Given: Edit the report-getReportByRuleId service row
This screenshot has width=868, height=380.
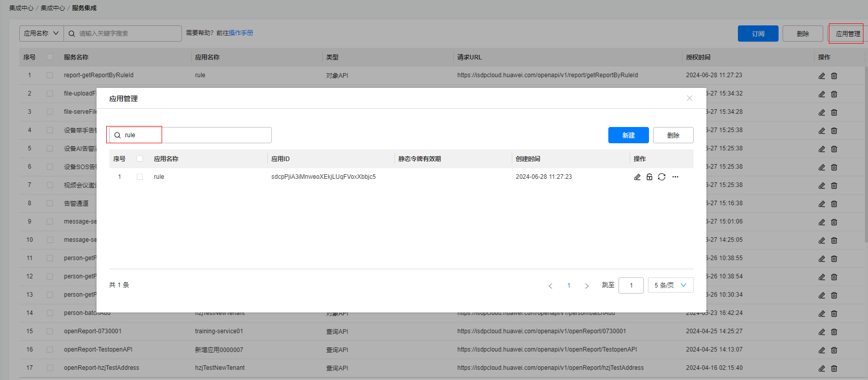Looking at the screenshot, I should click(822, 76).
